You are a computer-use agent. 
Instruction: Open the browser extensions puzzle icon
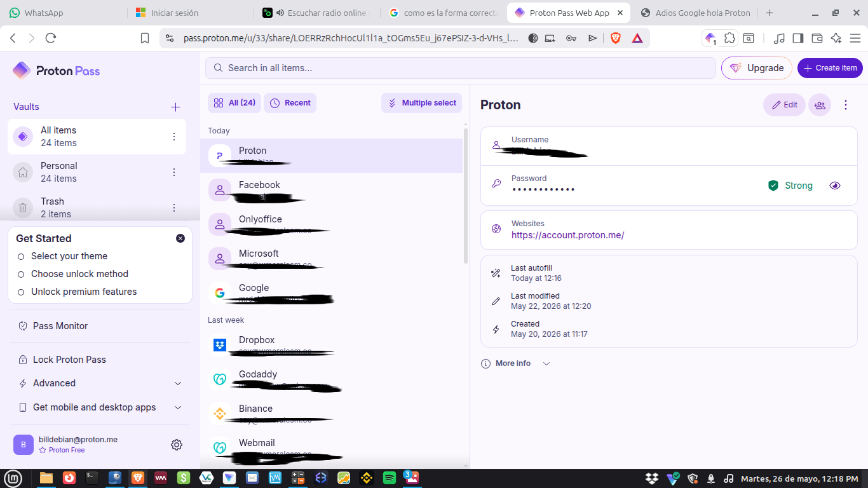tap(729, 38)
